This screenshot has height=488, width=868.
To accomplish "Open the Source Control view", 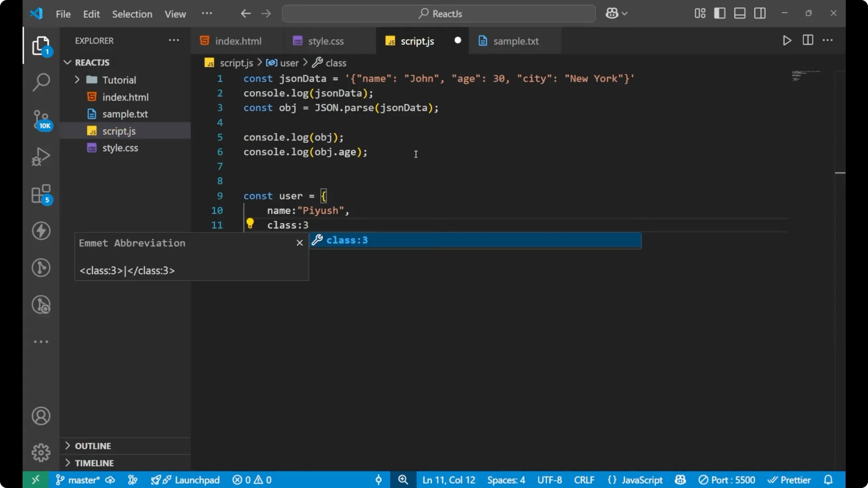I will coord(41,120).
